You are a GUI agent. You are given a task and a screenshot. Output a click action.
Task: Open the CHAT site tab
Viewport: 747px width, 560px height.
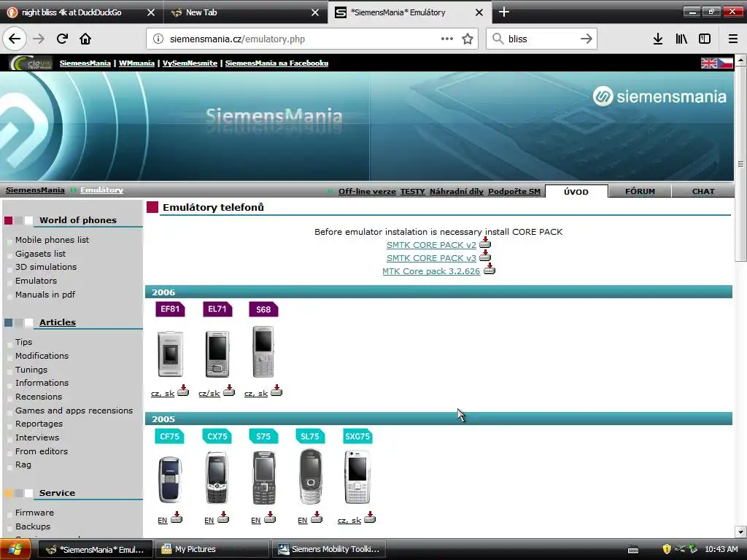click(703, 192)
